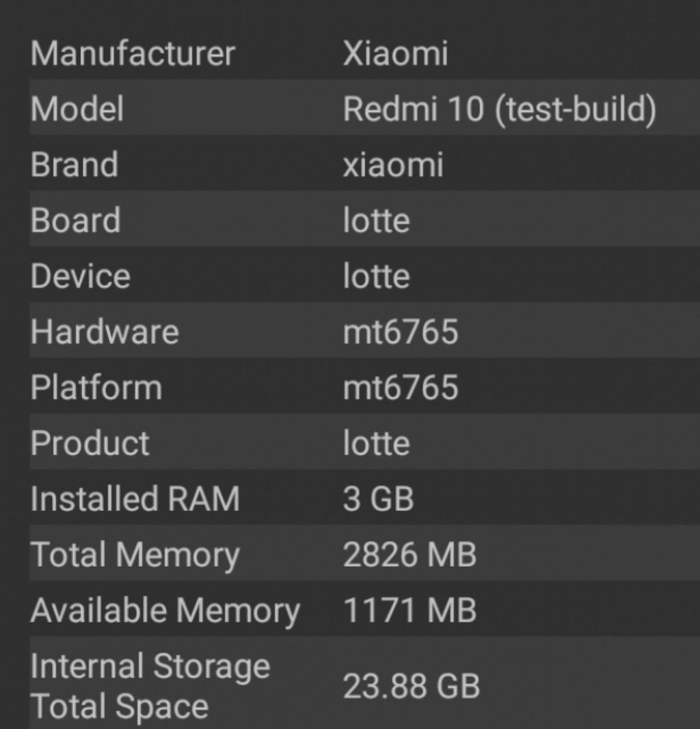Click the Total Memory label

click(x=135, y=555)
